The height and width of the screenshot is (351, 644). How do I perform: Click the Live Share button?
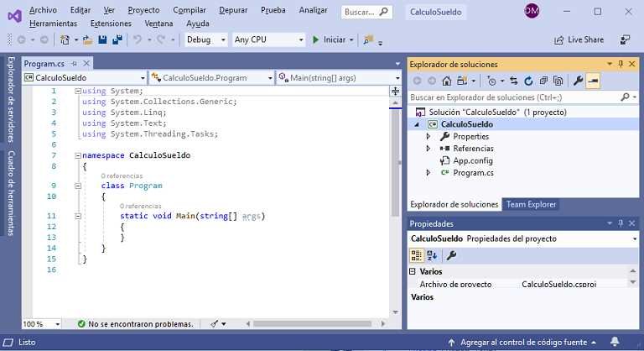click(579, 39)
